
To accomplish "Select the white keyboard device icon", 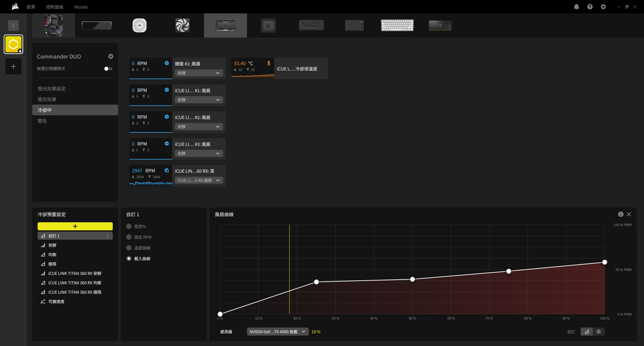I will tap(397, 25).
